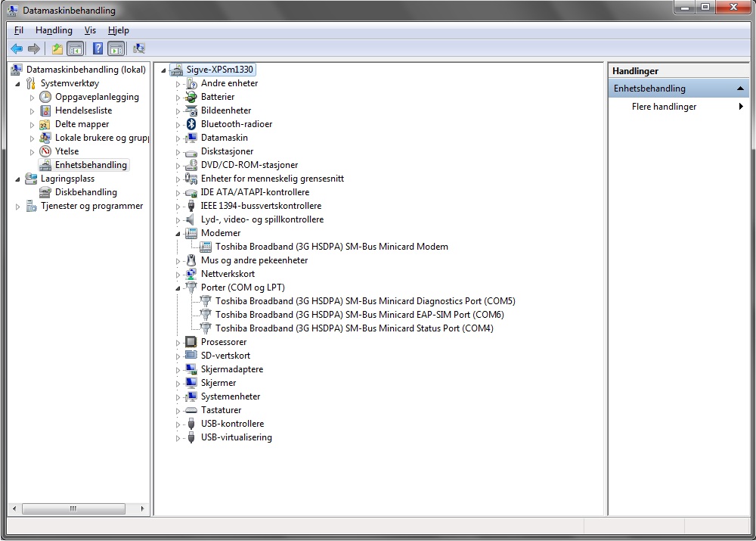The image size is (756, 541).
Task: Select the Status Port (COM4) device
Action: 355,328
